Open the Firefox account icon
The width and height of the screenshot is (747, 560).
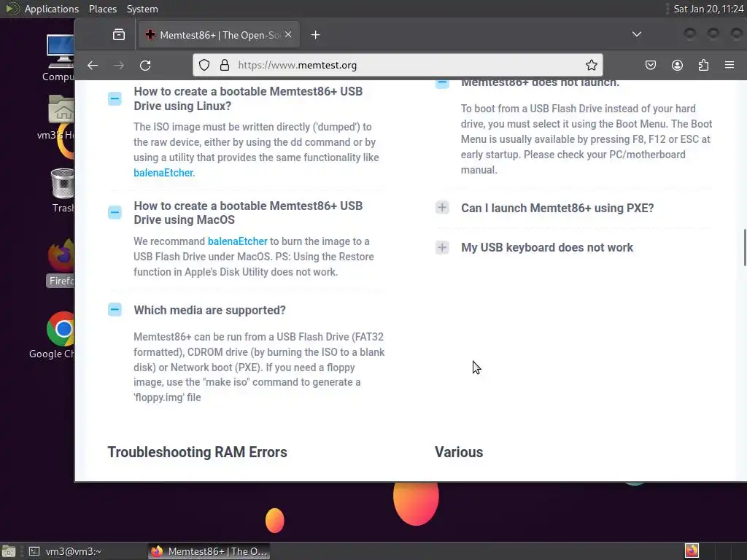tap(677, 65)
